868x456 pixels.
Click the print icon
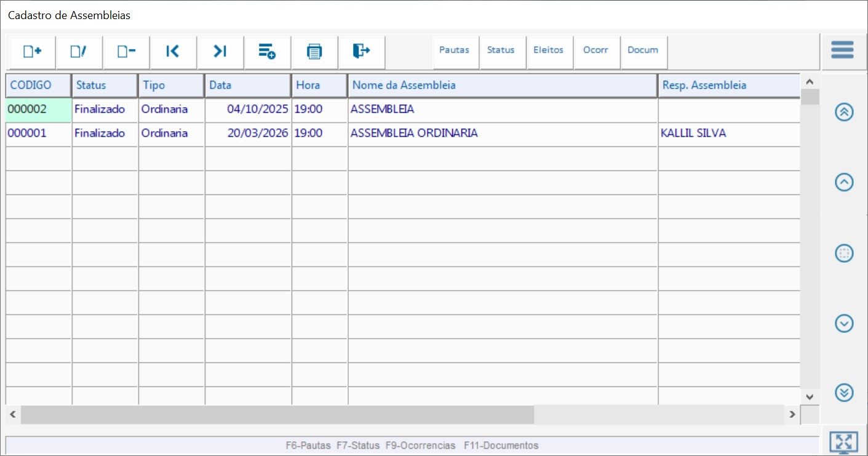(x=314, y=52)
